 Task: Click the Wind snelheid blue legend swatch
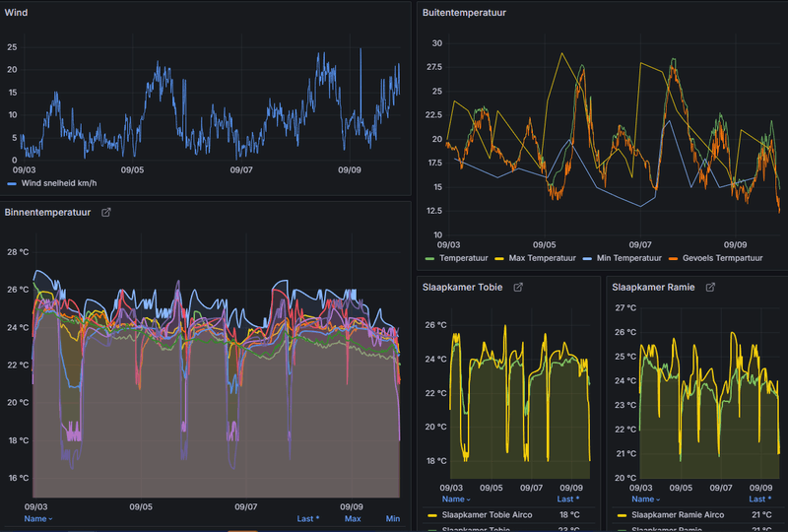(x=12, y=183)
